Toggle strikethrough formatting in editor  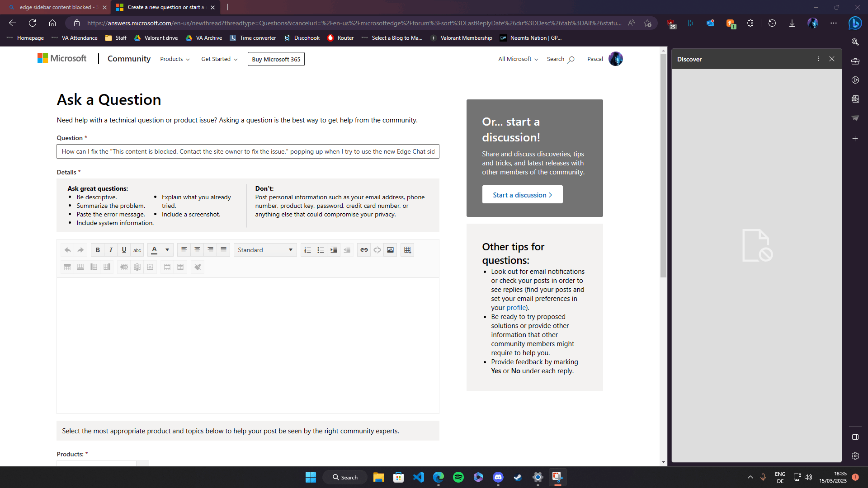137,250
